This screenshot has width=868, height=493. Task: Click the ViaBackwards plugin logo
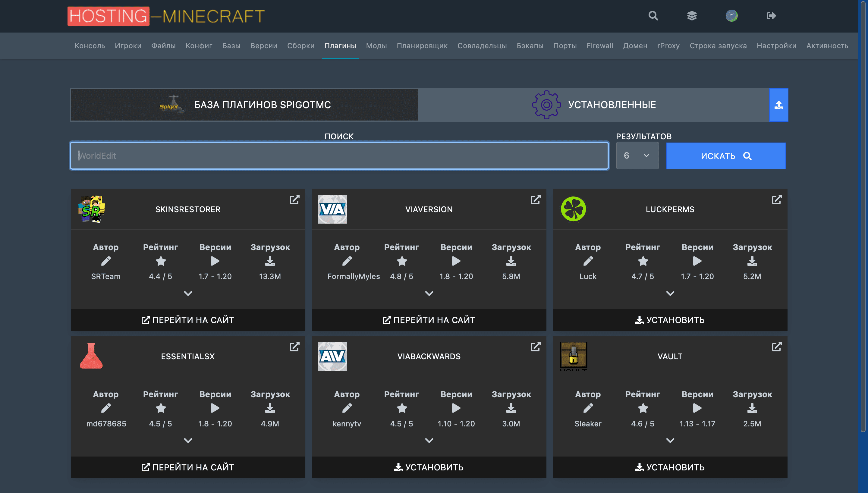point(332,356)
